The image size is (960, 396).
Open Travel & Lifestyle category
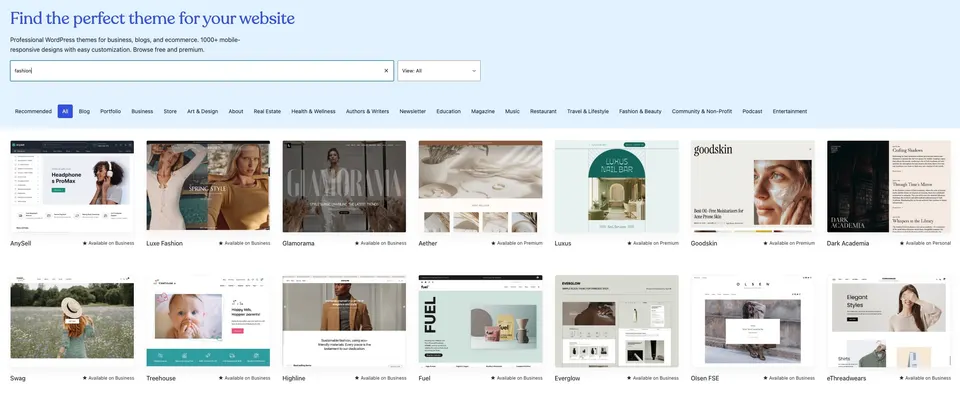pyautogui.click(x=588, y=111)
